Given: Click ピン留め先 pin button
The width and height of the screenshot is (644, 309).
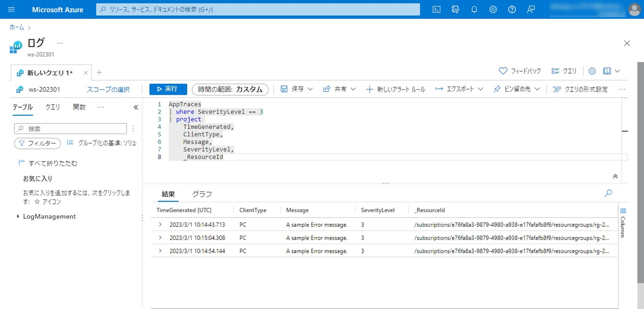Looking at the screenshot, I should click(x=512, y=89).
